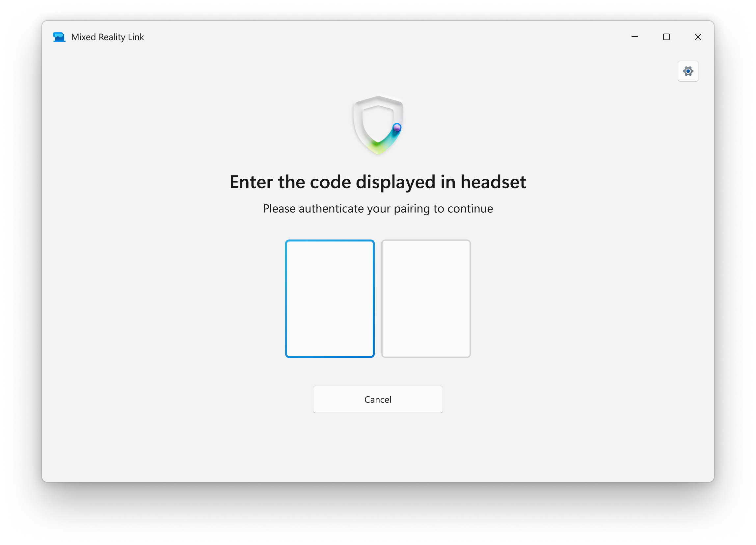Maximize the Mixed Reality Link window
Image resolution: width=756 pixels, height=545 pixels.
pyautogui.click(x=666, y=37)
